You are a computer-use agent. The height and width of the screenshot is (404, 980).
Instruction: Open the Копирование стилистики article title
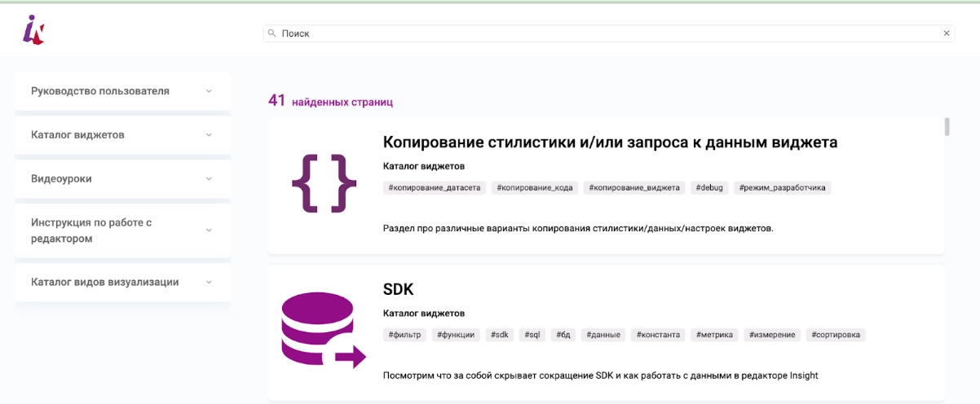pyautogui.click(x=610, y=143)
